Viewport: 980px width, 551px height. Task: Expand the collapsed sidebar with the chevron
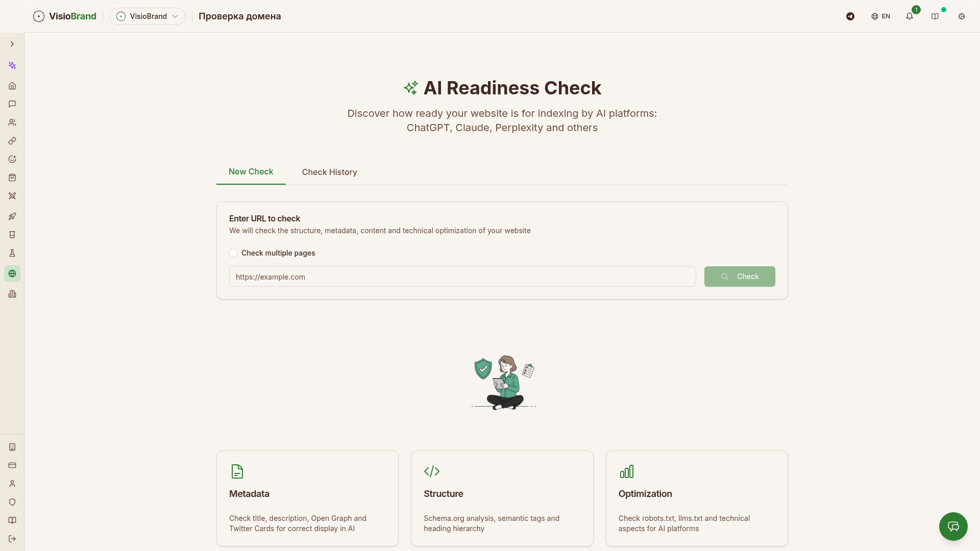coord(12,44)
